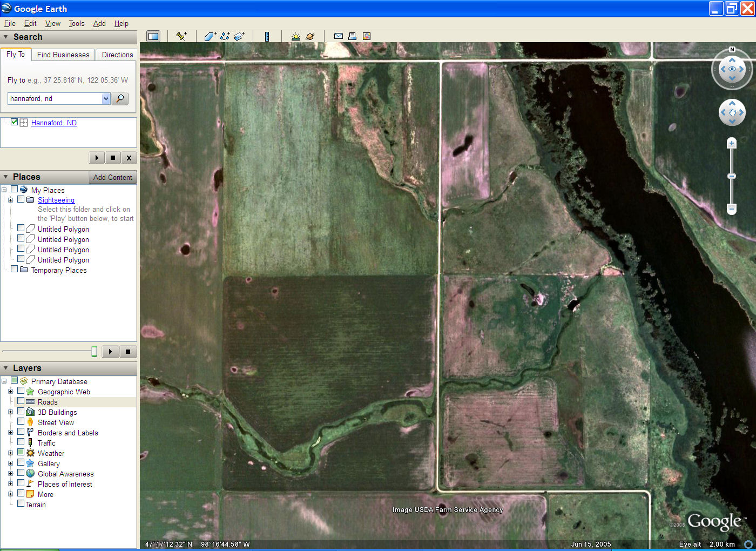Click the search magnifier button
The image size is (756, 551).
pos(120,98)
